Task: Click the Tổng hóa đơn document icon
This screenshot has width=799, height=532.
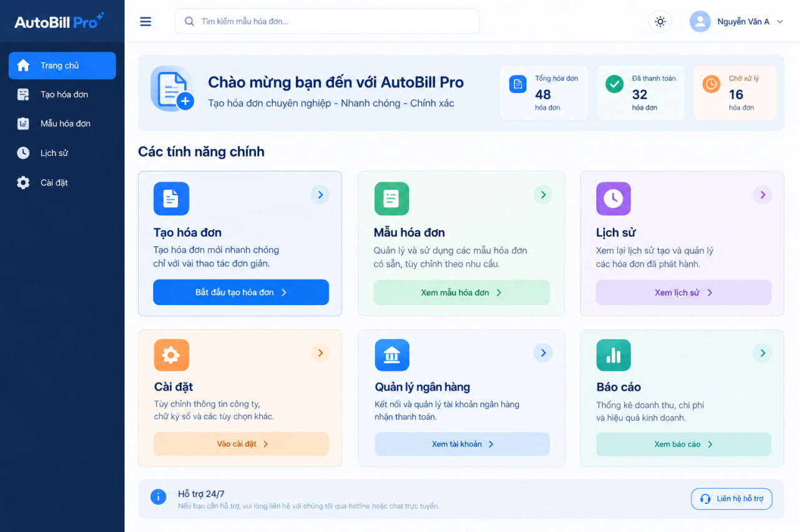Action: coord(517,84)
